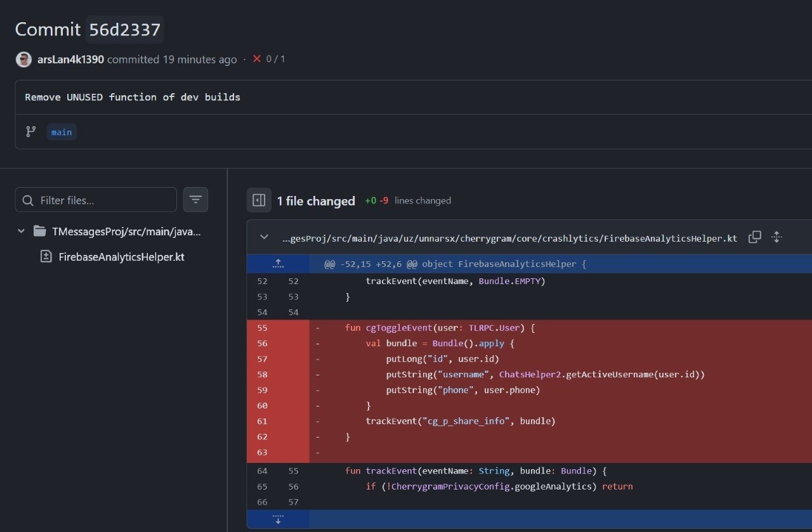This screenshot has height=532, width=812.
Task: Click the git branch icon
Action: tap(30, 132)
